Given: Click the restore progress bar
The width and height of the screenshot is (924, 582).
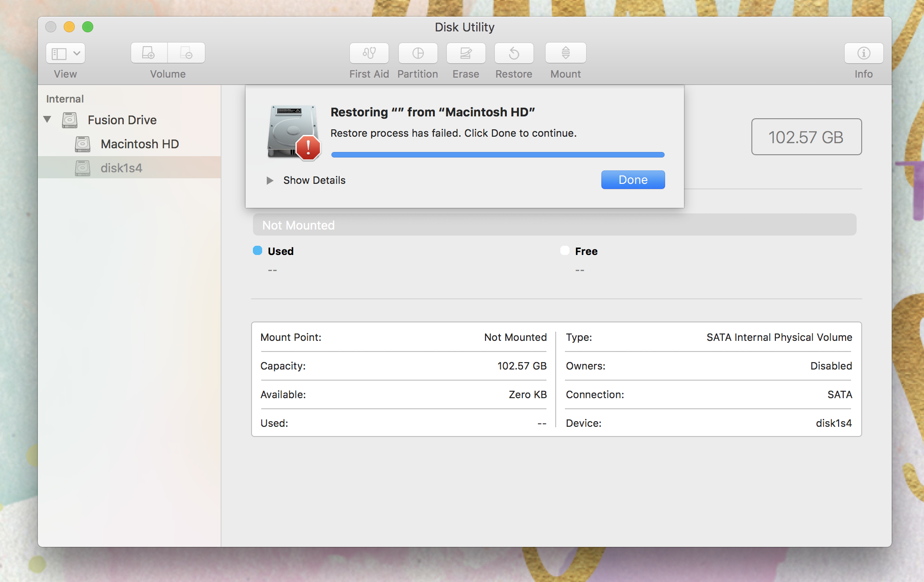Looking at the screenshot, I should [498, 155].
